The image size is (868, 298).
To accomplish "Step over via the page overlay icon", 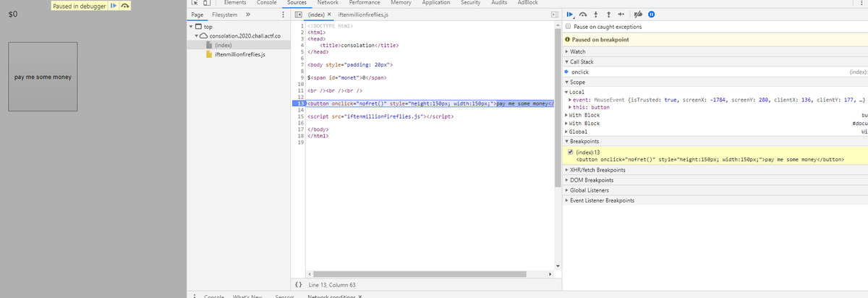I will 124,6.
